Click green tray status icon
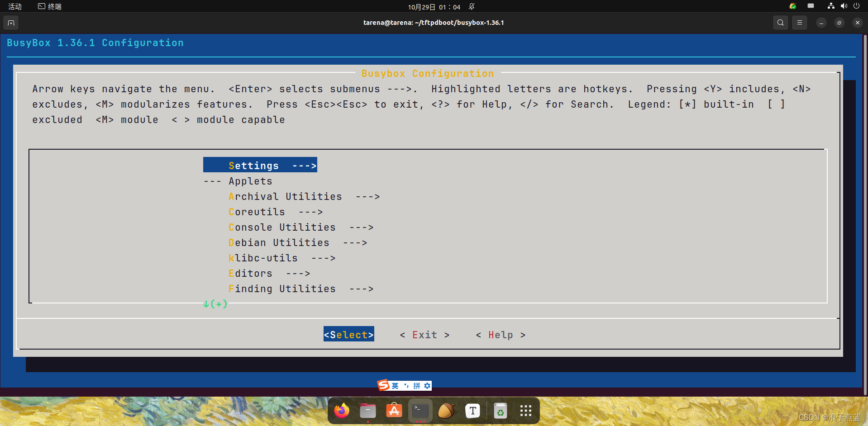868x426 pixels. [793, 6]
